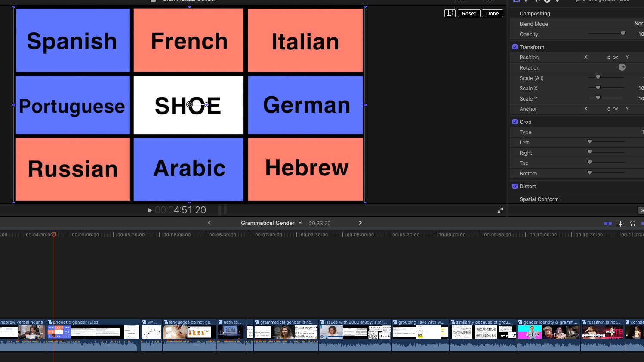
Task: Select the 'grammatical gender is no...' clip
Action: point(286,335)
